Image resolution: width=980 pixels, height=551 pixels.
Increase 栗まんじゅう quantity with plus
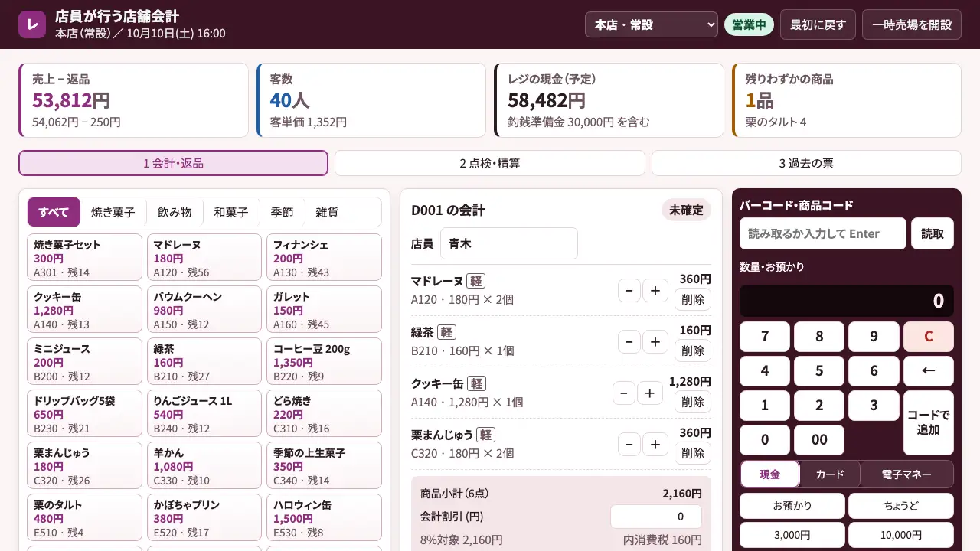tap(655, 445)
